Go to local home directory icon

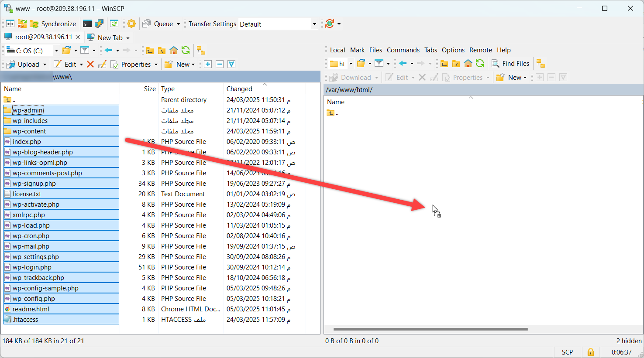(174, 50)
